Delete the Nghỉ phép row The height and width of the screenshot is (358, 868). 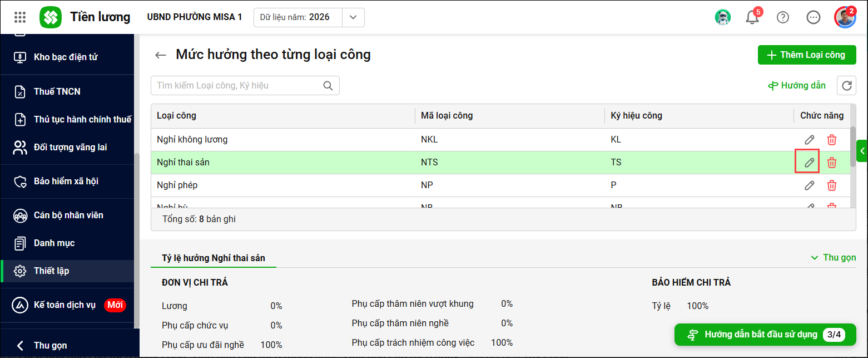point(832,185)
